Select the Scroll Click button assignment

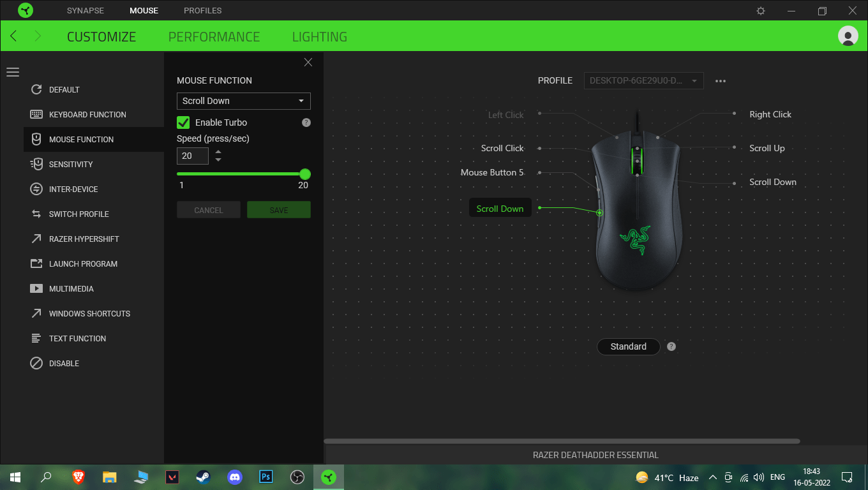point(502,149)
